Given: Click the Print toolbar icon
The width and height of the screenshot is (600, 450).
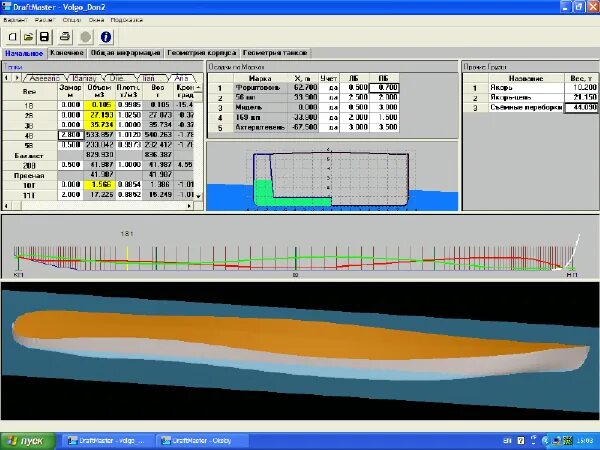Looking at the screenshot, I should coord(65,37).
